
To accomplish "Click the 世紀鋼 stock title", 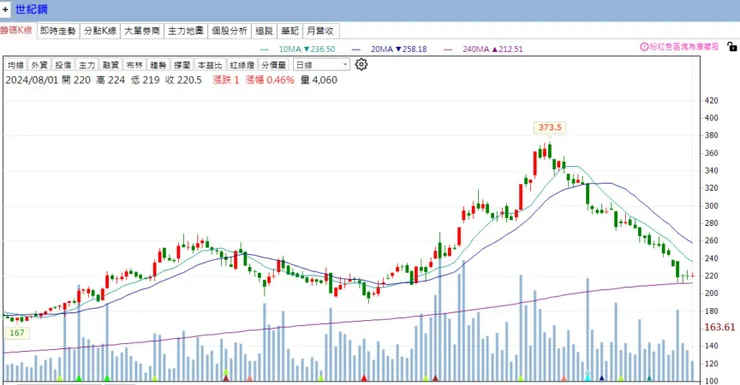I will [31, 9].
